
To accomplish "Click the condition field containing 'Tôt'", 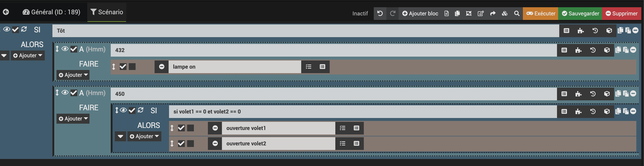I will (306, 31).
